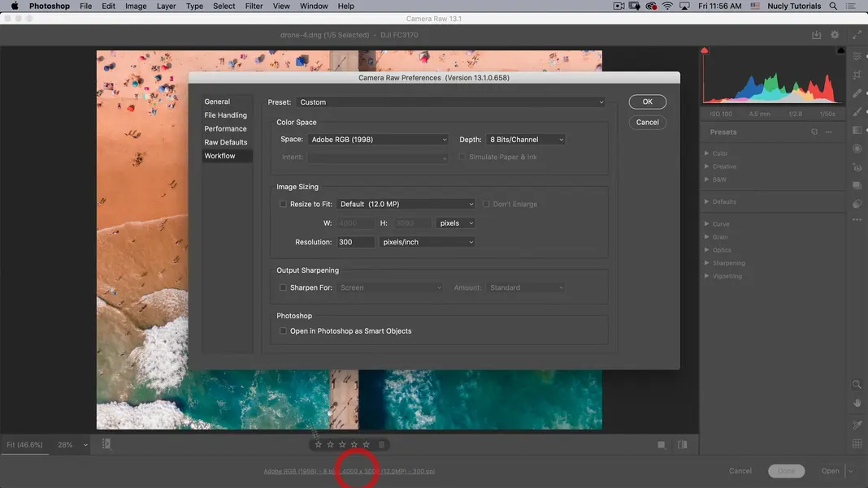Switch to Performance preferences section

[x=225, y=129]
